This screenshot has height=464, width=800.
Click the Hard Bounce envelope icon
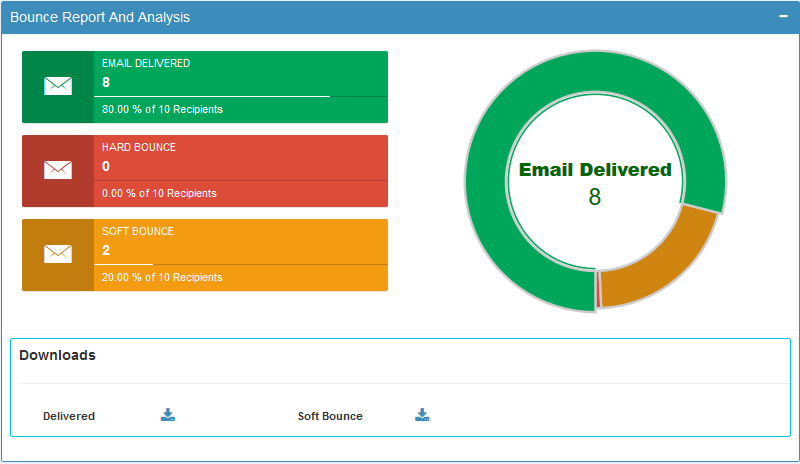[58, 170]
